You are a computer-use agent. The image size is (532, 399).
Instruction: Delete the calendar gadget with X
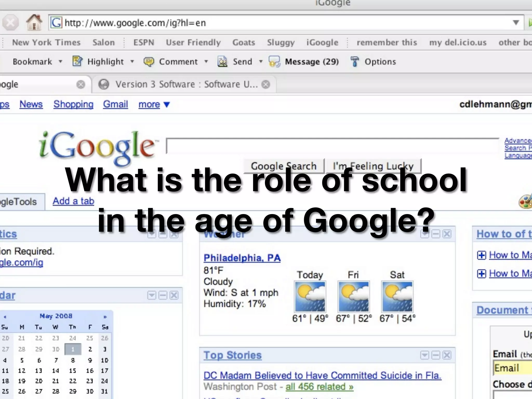click(174, 295)
